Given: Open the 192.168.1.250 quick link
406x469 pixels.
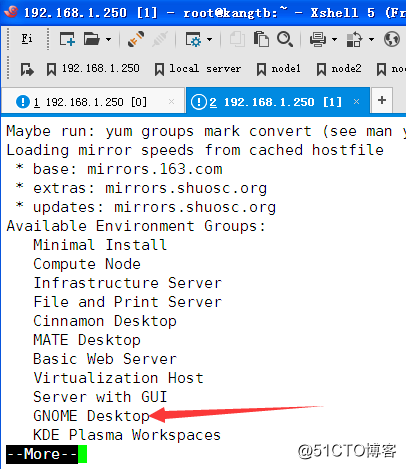Looking at the screenshot, I should [93, 69].
